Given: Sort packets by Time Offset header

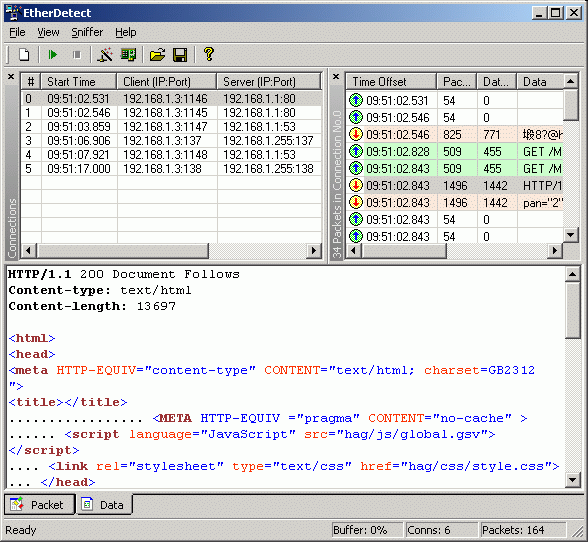Looking at the screenshot, I should tap(391, 81).
